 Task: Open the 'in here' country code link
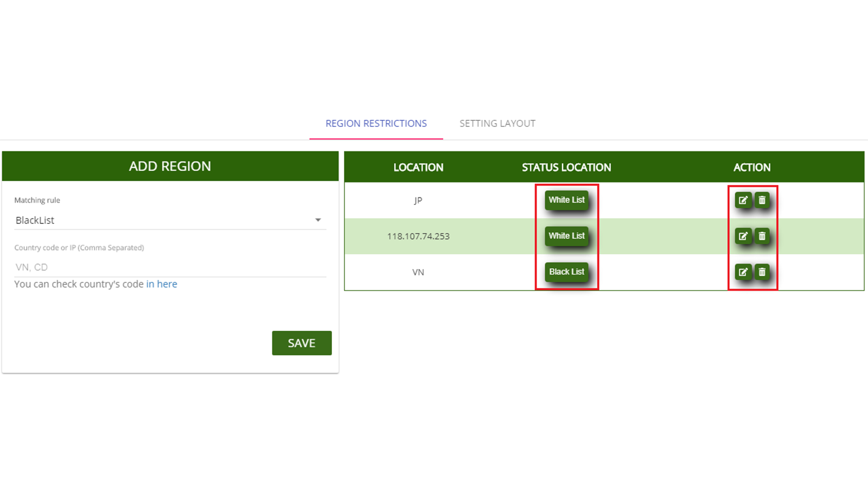coord(162,284)
